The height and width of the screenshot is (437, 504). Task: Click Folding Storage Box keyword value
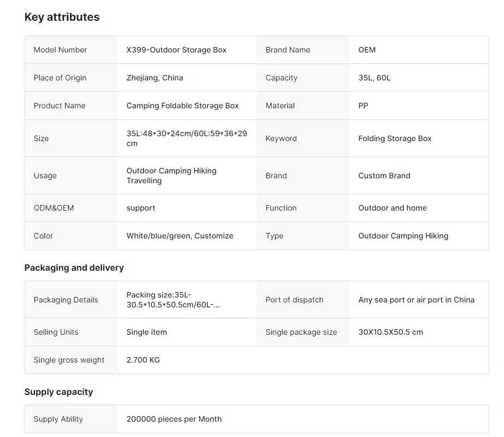point(395,138)
